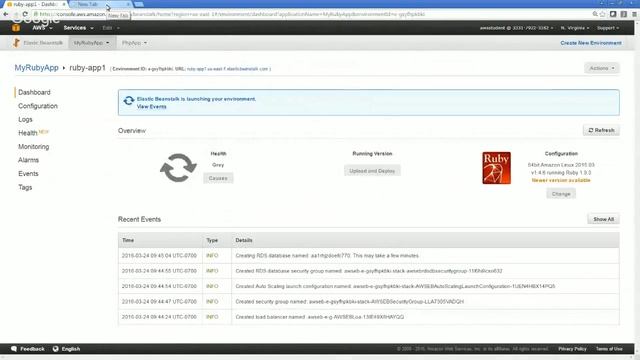This screenshot has height=360, width=640.
Task: Click the Feedback speech bubble icon
Action: pyautogui.click(x=14, y=349)
